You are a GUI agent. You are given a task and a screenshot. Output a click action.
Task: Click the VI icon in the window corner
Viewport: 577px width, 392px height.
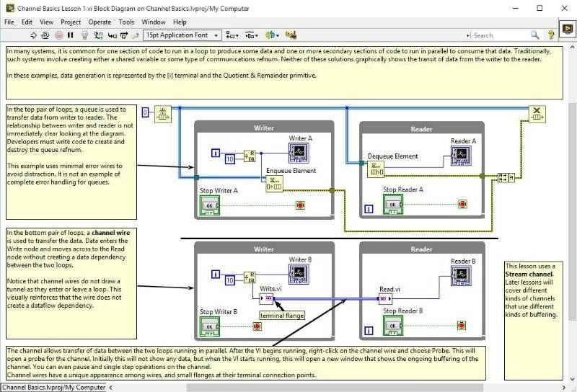568,28
